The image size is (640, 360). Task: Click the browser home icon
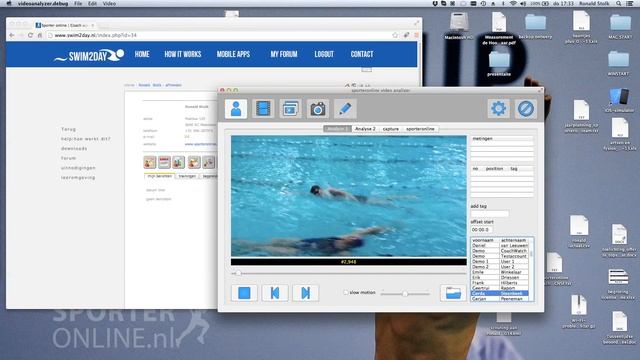click(40, 36)
